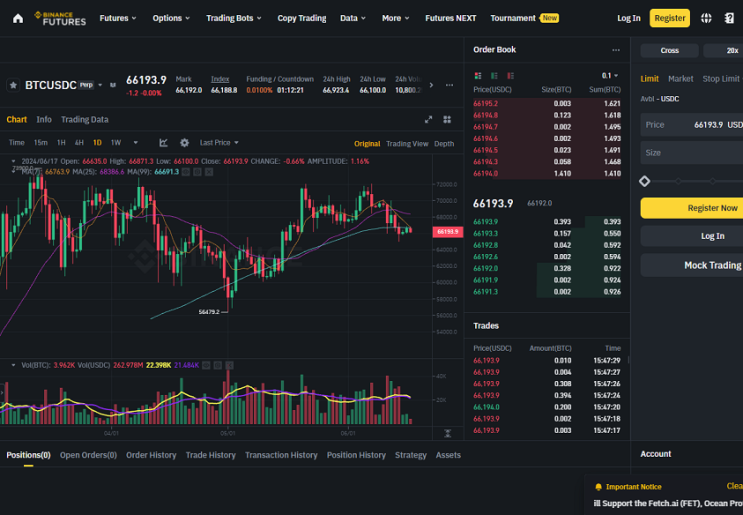Select the 15m interval
The height and width of the screenshot is (515, 743).
[40, 143]
